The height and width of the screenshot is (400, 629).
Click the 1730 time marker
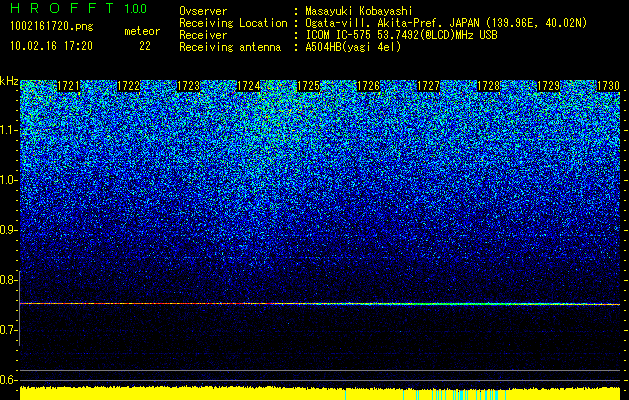point(609,86)
